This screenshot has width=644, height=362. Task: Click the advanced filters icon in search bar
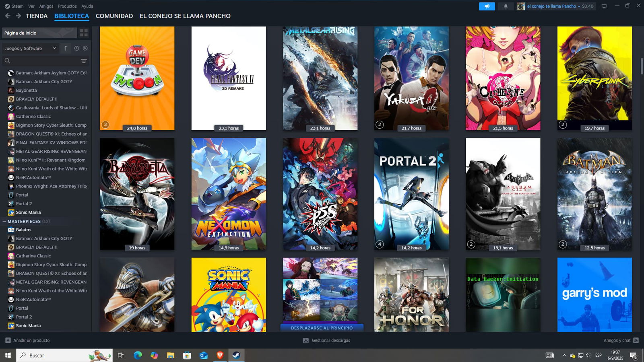tap(84, 61)
